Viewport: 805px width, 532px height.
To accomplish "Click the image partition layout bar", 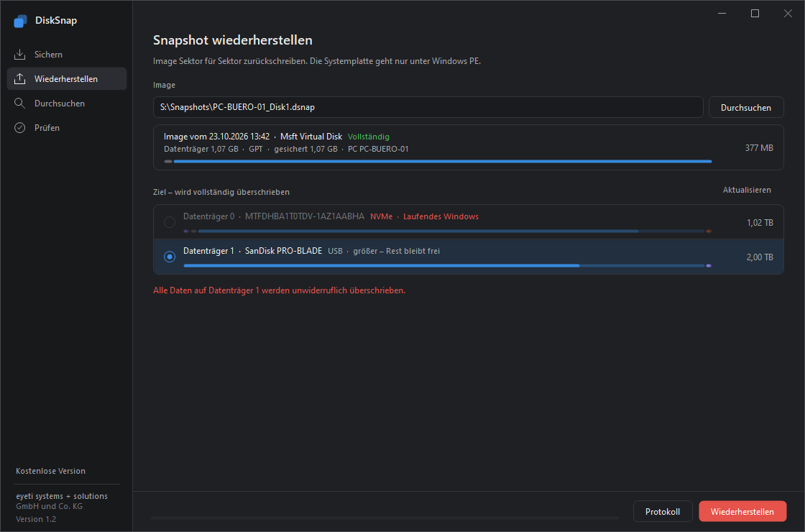I will coord(438,161).
